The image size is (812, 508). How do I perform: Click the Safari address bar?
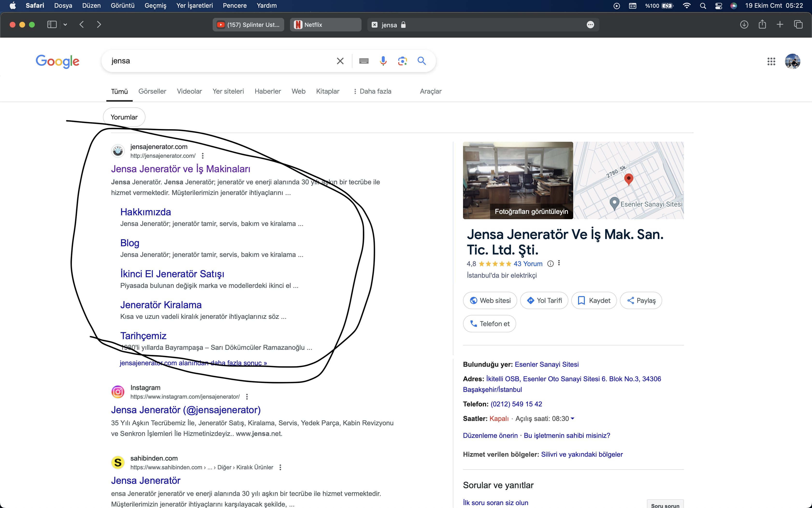483,25
